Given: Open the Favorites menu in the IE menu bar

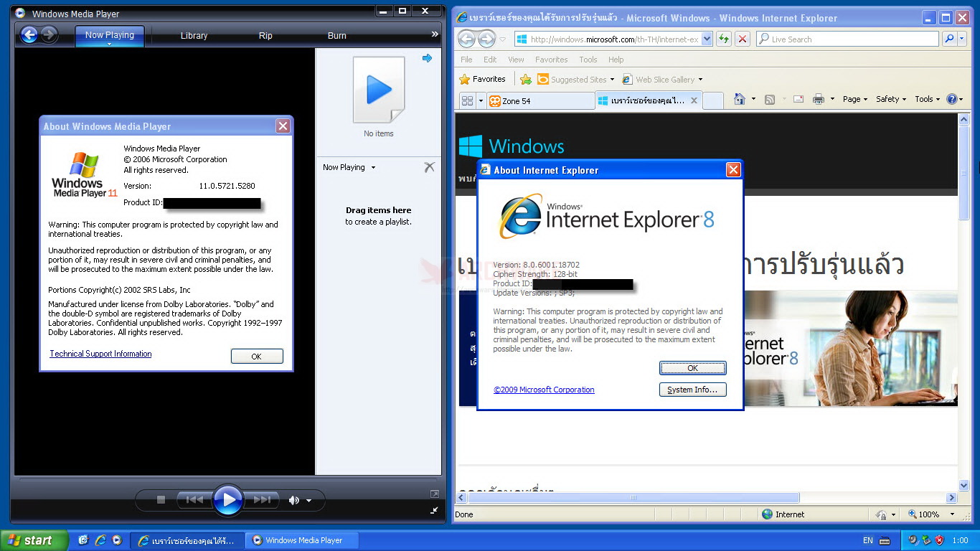Looking at the screenshot, I should (551, 60).
